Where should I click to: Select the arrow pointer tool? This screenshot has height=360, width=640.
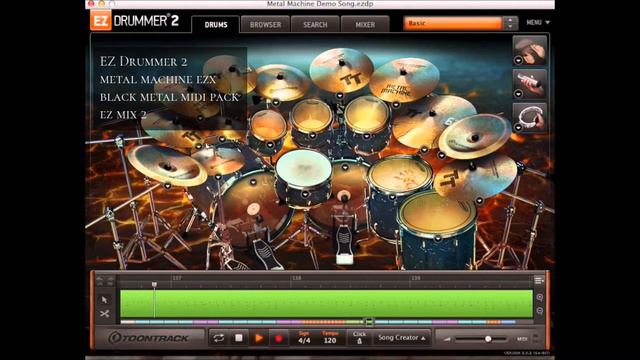[x=104, y=300]
